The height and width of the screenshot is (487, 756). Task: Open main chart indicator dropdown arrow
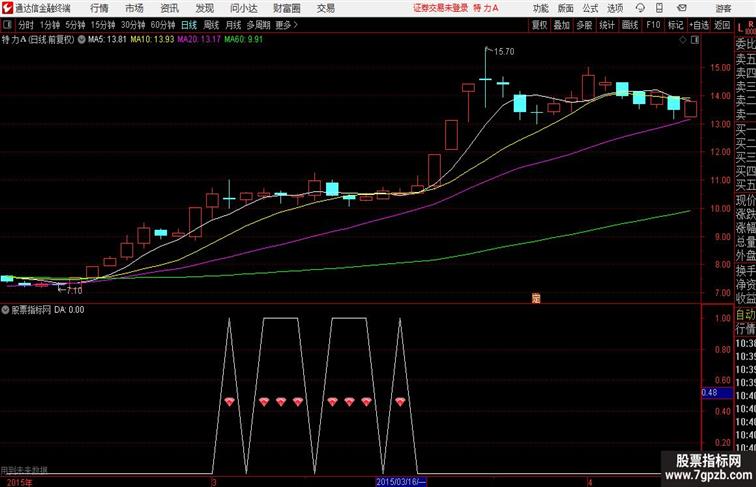pyautogui.click(x=81, y=40)
